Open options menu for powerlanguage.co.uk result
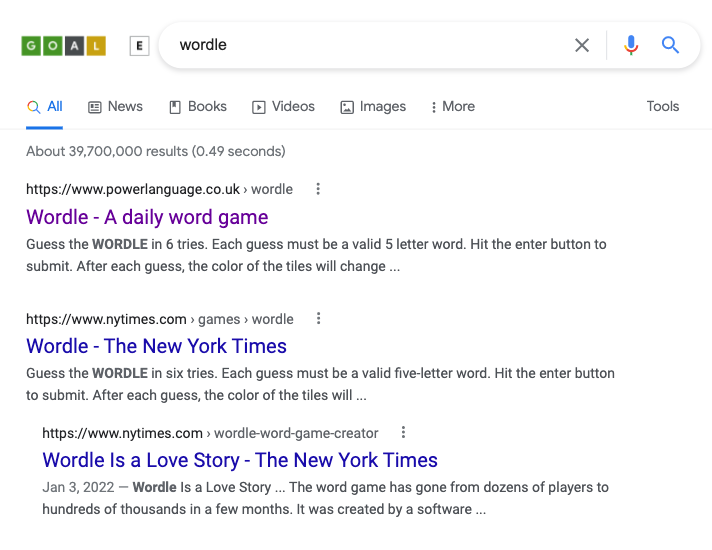This screenshot has width=712, height=550. (x=318, y=189)
